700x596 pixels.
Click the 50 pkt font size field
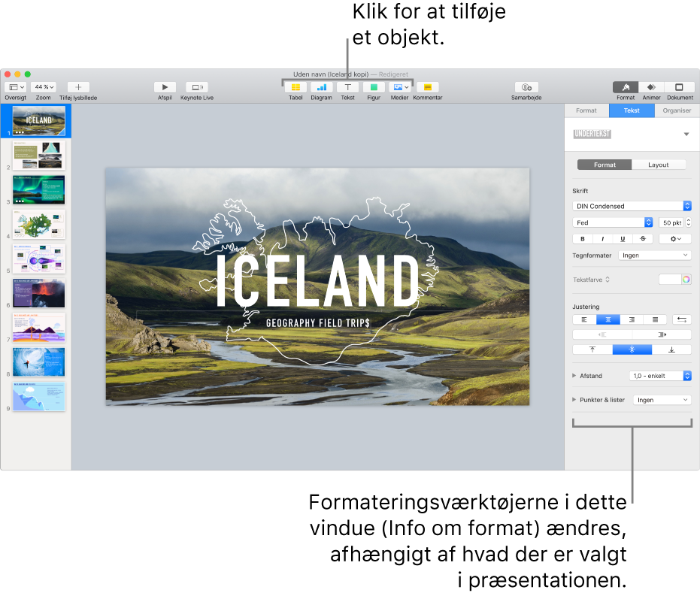tap(671, 222)
